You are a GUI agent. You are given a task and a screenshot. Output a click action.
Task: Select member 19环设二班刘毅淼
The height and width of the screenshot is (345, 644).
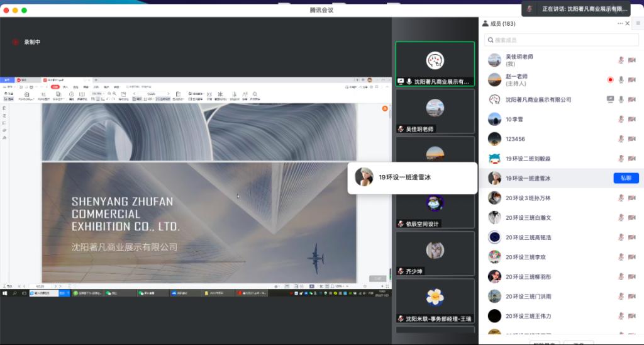point(562,158)
